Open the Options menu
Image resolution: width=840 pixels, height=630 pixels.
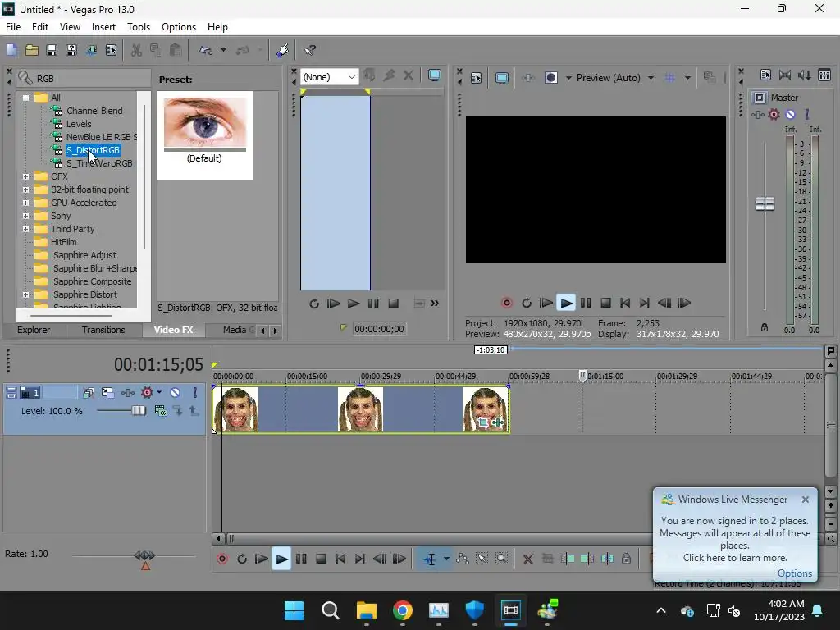coord(178,27)
